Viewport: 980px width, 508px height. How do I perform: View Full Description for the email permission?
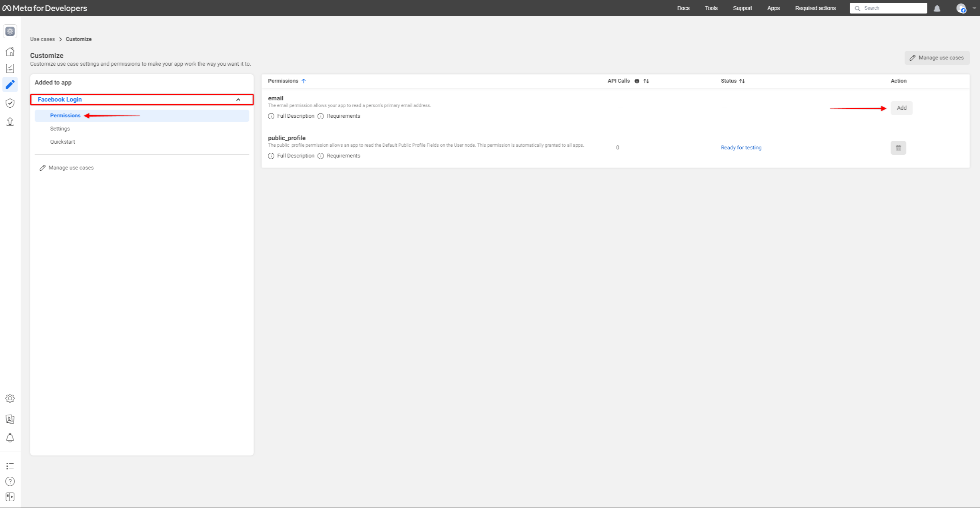pos(291,116)
